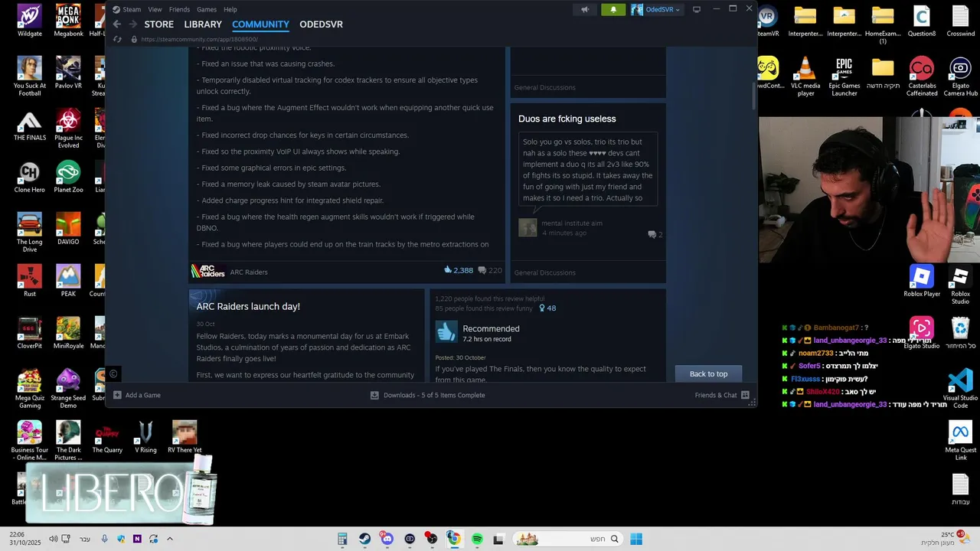Select the Roblox Studio desktop icon

tap(960, 284)
